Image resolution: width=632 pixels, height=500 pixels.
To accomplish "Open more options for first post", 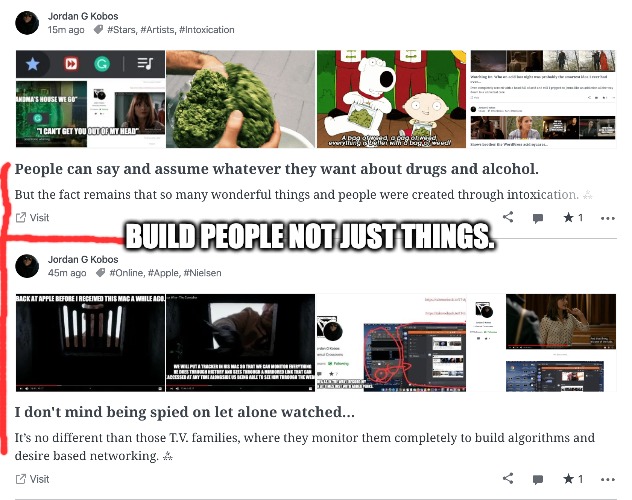I will (607, 218).
